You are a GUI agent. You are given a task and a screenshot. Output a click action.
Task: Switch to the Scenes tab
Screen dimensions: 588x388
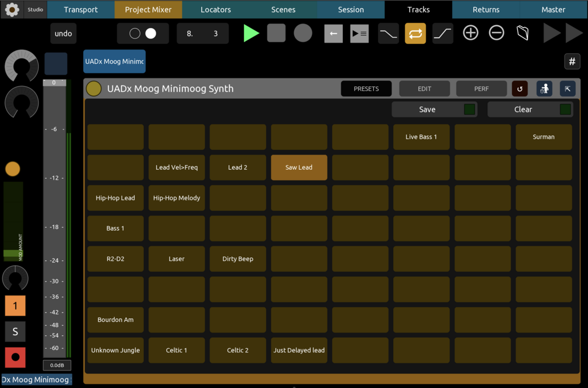[283, 9]
